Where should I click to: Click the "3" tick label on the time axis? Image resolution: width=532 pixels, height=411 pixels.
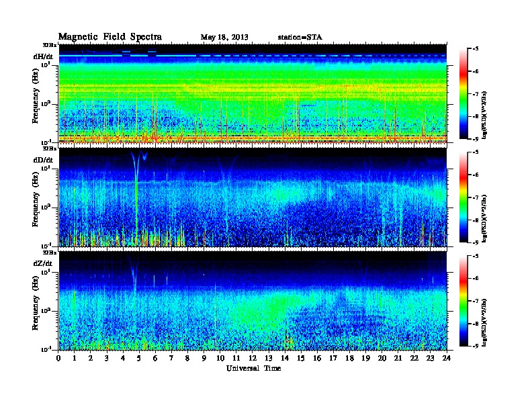pyautogui.click(x=107, y=358)
